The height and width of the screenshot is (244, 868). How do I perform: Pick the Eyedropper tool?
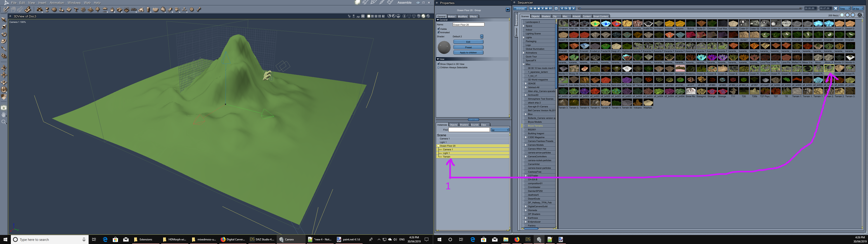click(4, 49)
